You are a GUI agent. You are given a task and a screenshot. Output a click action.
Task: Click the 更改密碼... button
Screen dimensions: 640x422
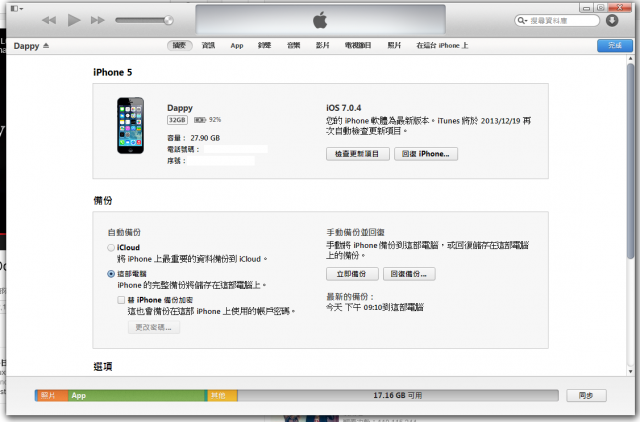click(x=153, y=327)
